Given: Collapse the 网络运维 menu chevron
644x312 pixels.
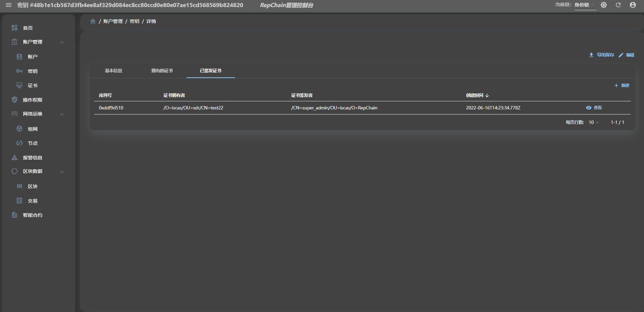Looking at the screenshot, I should [62, 114].
